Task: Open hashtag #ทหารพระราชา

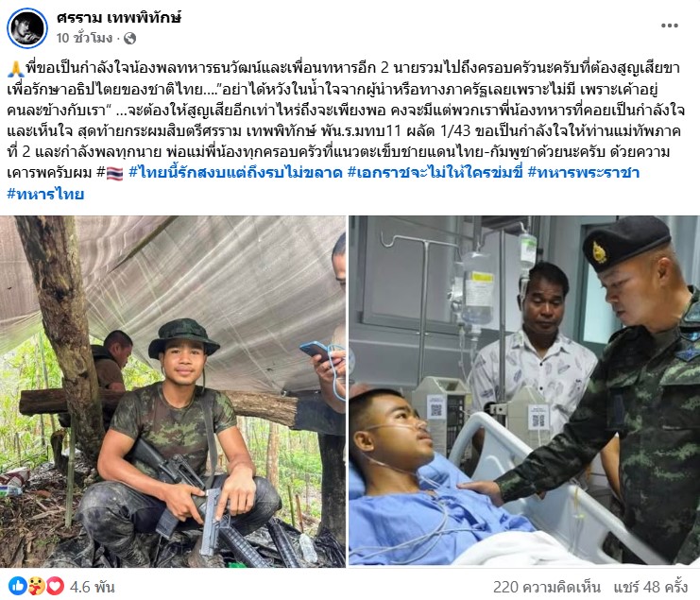Action: click(584, 173)
